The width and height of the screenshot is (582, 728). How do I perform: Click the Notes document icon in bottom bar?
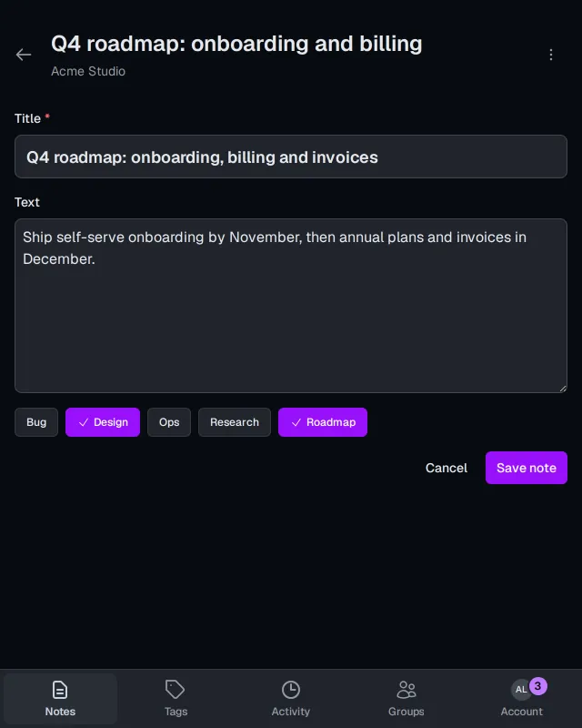[60, 690]
